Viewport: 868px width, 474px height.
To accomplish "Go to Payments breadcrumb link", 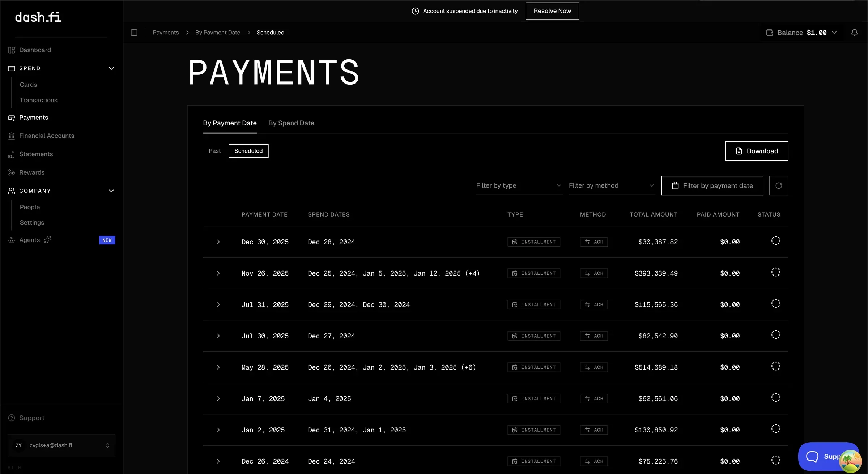I will 166,33.
